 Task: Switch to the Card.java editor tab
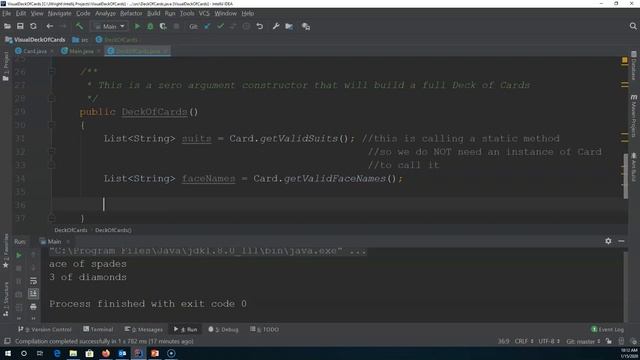(x=34, y=51)
